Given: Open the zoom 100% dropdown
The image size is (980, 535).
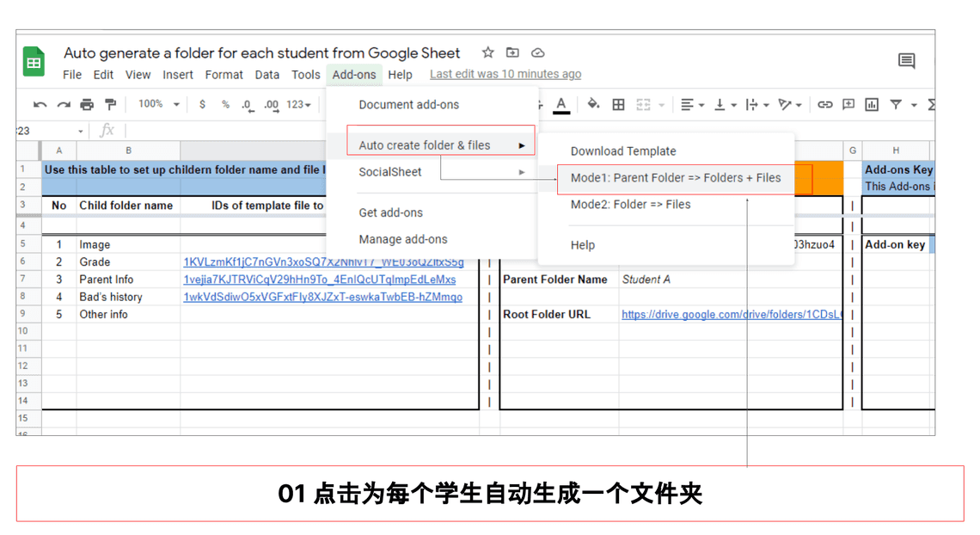Looking at the screenshot, I should (159, 104).
